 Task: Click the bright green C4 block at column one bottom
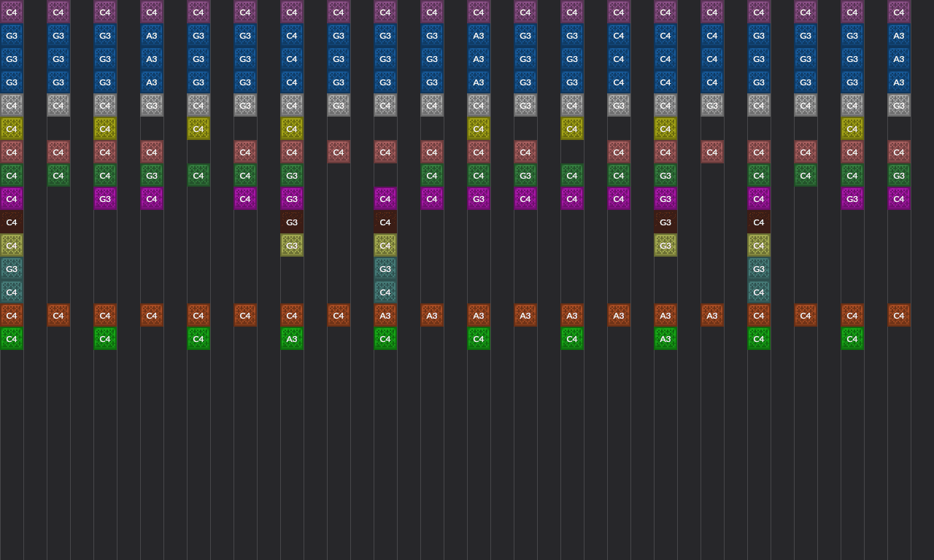tap(12, 338)
